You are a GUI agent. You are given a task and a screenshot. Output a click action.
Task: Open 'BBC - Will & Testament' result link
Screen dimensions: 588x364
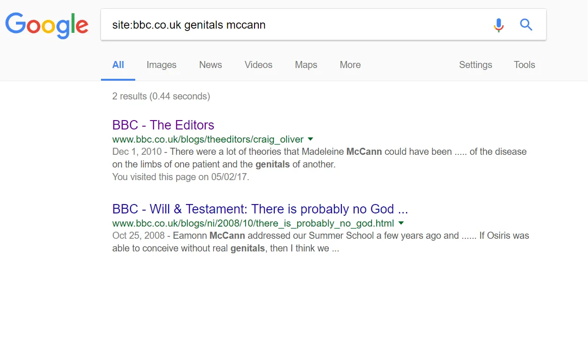pos(260,209)
